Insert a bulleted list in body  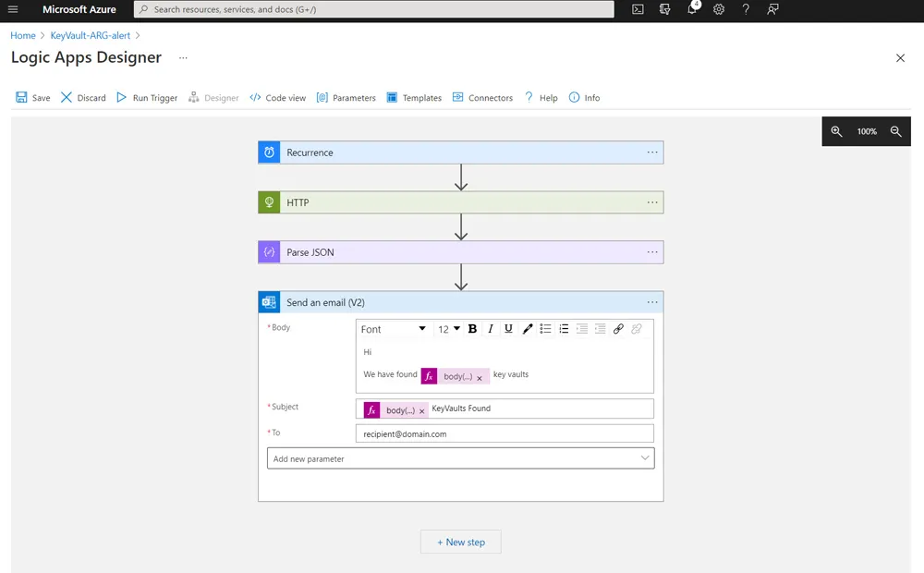coord(546,329)
